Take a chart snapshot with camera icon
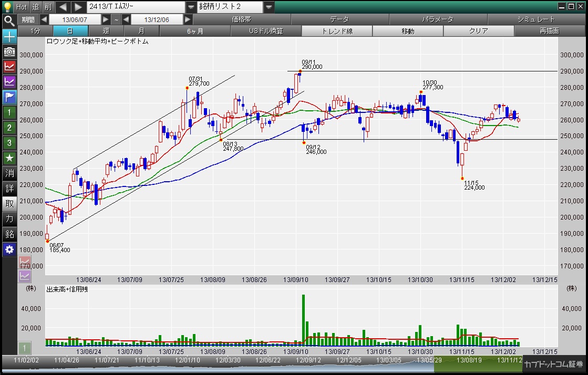588x375 pixels. [9, 51]
